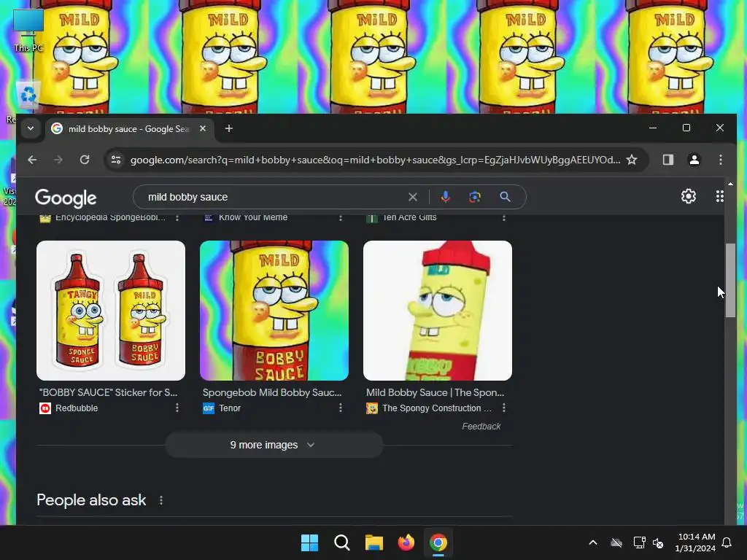Open the Redbubble Bobby Sauce sticker image

(x=111, y=311)
